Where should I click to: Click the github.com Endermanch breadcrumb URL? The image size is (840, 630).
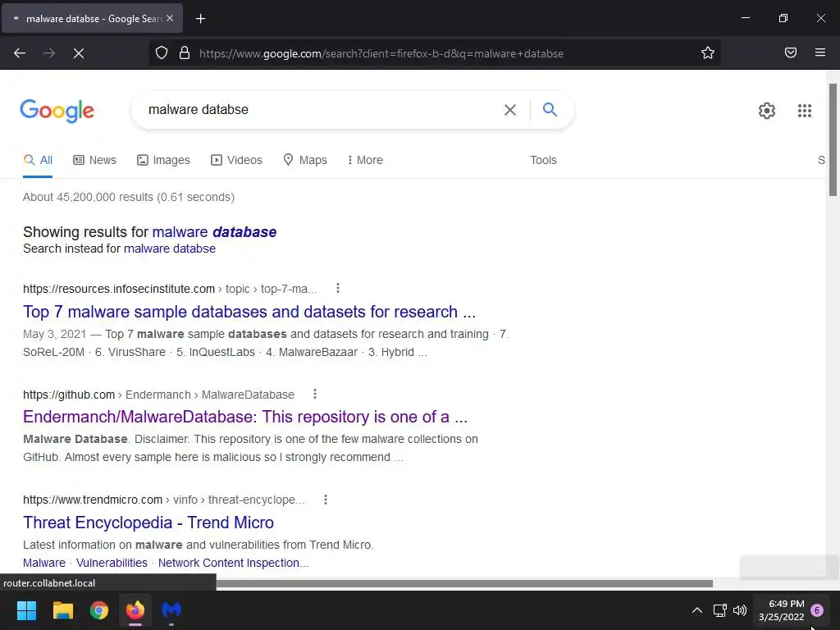pyautogui.click(x=158, y=395)
